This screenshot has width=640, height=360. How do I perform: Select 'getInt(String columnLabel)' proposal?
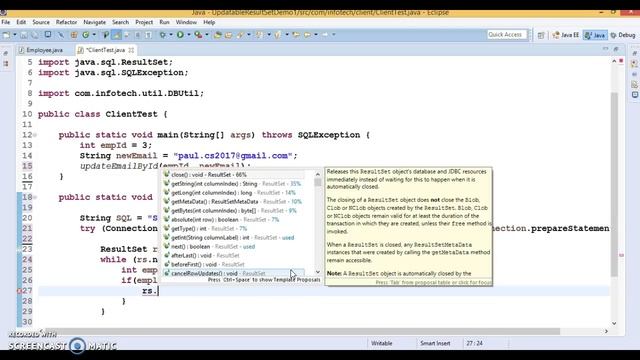[233, 238]
